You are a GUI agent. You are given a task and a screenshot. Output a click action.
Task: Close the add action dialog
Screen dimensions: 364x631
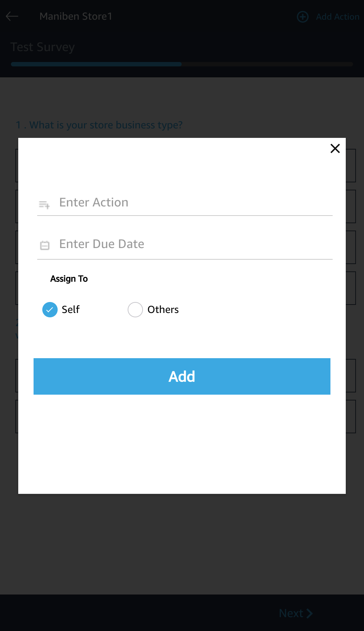(x=335, y=148)
